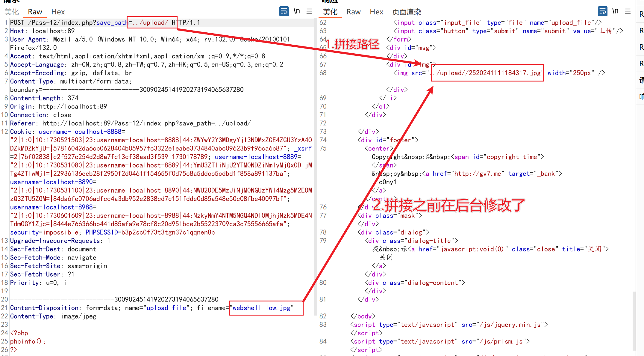Click the Host: localhost:89 header line
The width and height of the screenshot is (644, 356).
[x=43, y=31]
